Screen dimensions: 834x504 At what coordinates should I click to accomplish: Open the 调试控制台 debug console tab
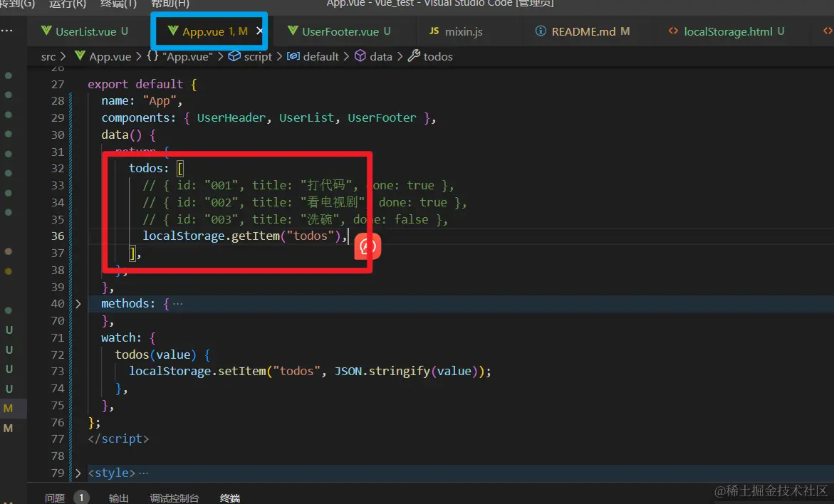coord(174,498)
